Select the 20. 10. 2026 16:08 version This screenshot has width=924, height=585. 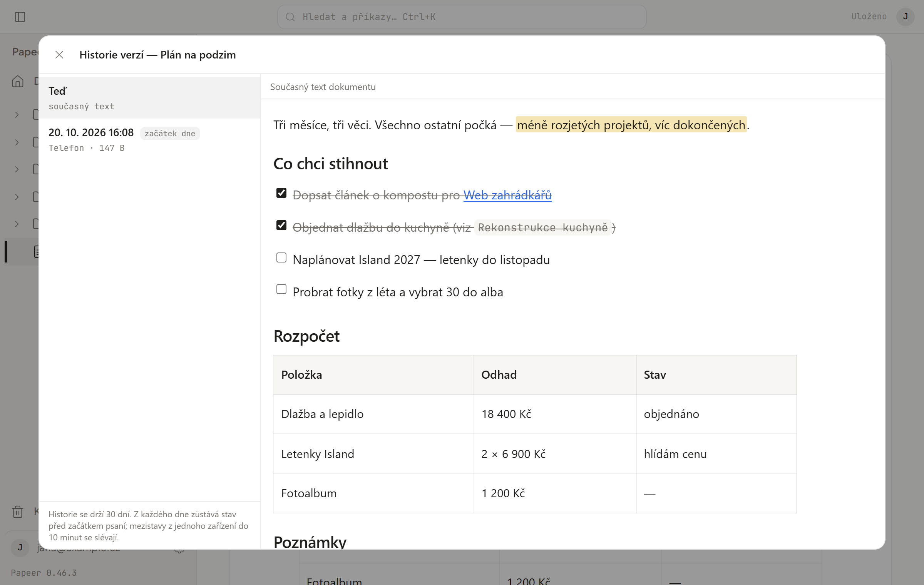coord(150,139)
